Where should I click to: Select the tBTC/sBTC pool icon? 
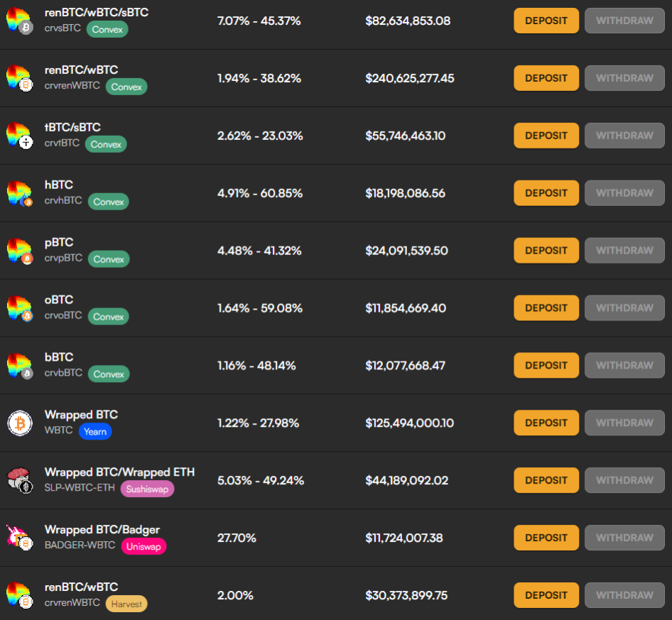(18, 135)
